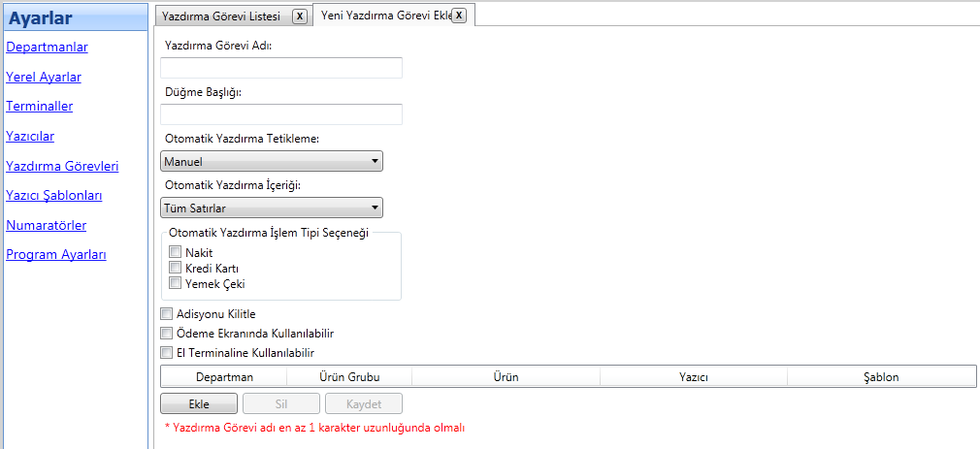This screenshot has width=980, height=449.
Task: Toggle Adisyonu Kilitle checkbox
Action: (166, 314)
